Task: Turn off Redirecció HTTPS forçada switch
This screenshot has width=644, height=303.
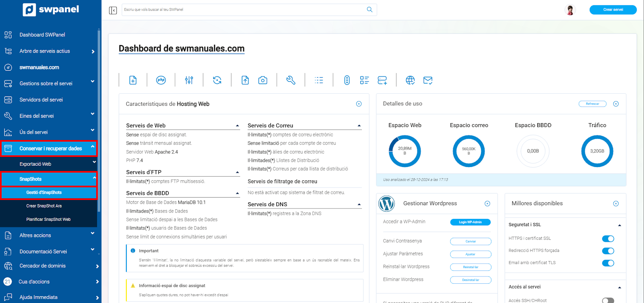Action: tap(608, 251)
